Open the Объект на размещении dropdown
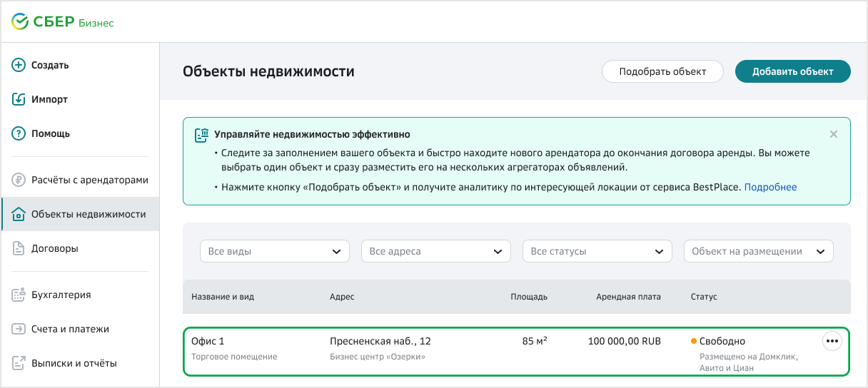 point(759,251)
